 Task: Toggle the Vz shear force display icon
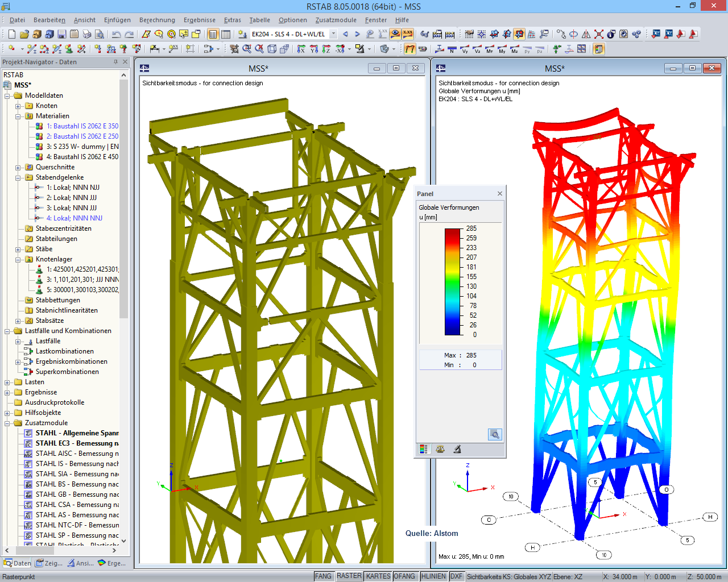point(477,49)
